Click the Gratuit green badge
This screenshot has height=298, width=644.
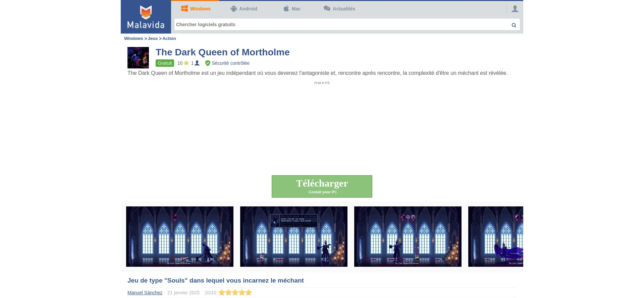(x=165, y=63)
